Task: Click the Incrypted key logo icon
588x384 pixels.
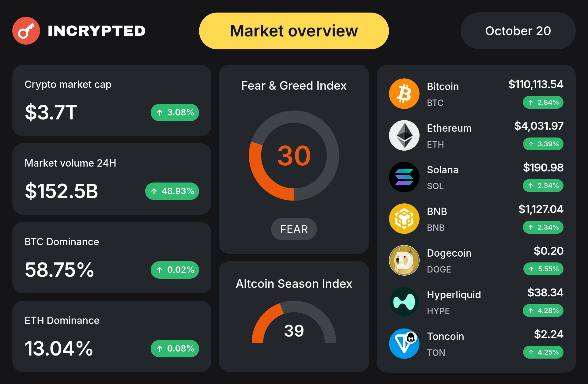Action: point(26,31)
